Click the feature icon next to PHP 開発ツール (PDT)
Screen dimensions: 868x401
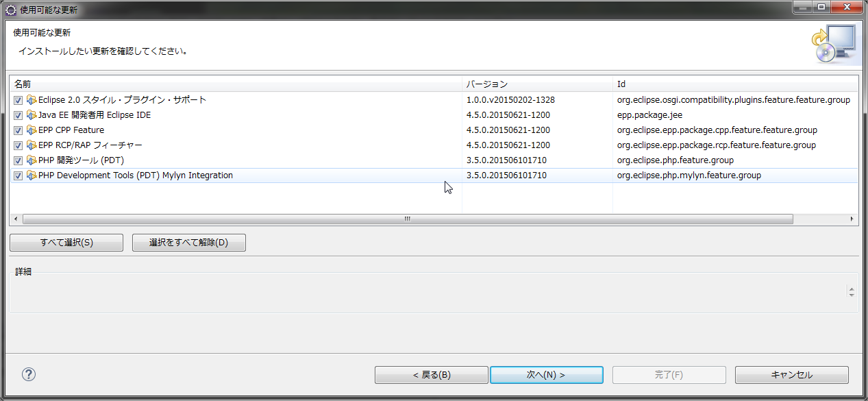[32, 160]
